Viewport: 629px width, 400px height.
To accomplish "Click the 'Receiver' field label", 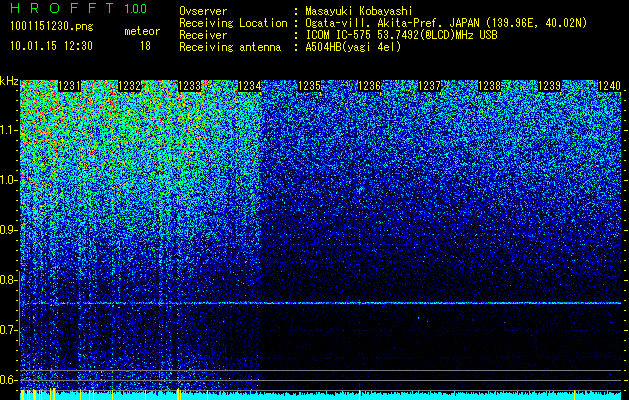I will click(203, 35).
